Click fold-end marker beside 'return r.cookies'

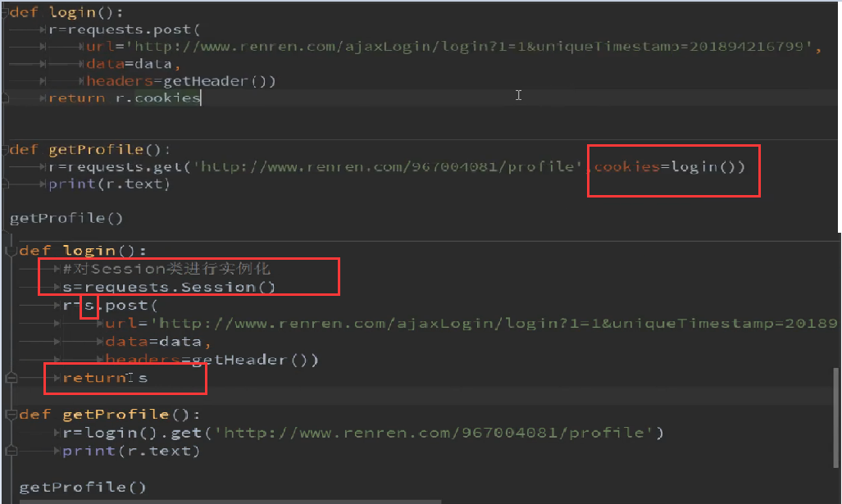(x=4, y=98)
